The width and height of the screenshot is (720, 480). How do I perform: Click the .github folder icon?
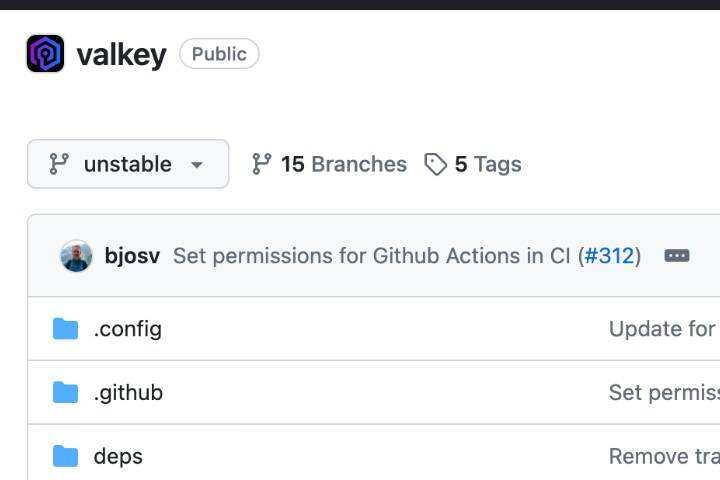pyautogui.click(x=66, y=393)
